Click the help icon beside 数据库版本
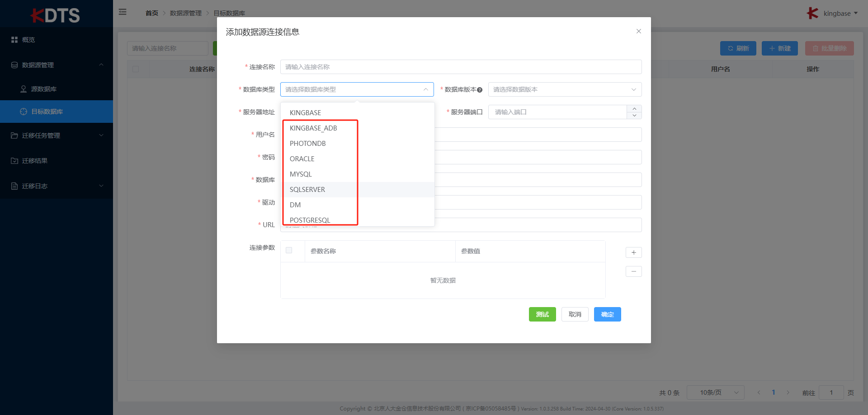 click(480, 90)
